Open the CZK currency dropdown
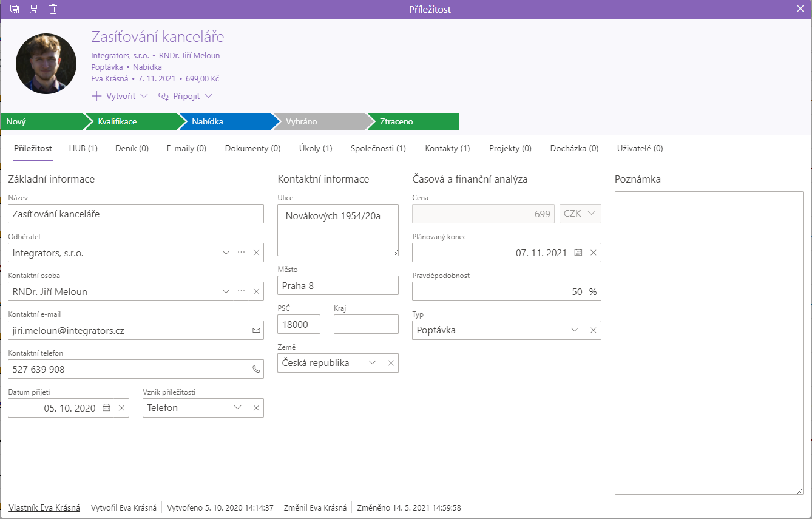Screen dimensions: 812x519 [x=580, y=214]
